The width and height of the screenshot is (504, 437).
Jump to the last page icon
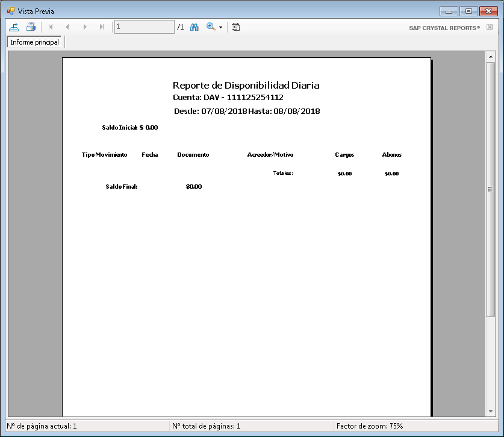(101, 27)
